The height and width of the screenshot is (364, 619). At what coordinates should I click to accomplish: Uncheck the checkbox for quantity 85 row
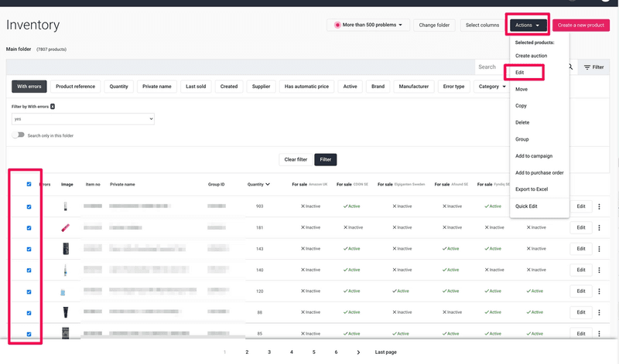(29, 335)
